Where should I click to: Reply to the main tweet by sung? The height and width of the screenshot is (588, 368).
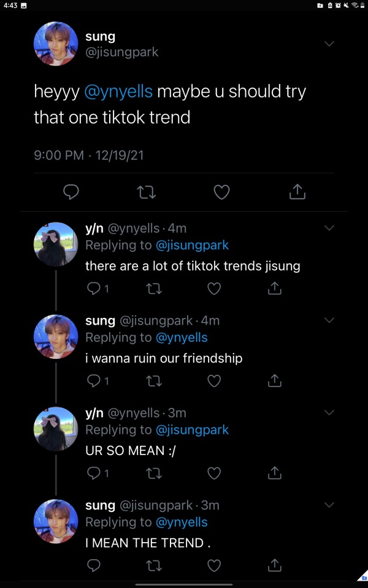72,192
